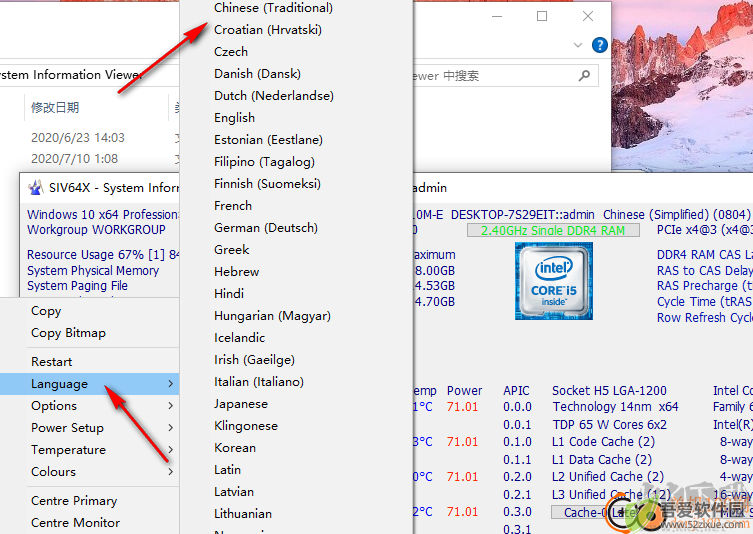
Task: Click Workgroup WORKGROUP link
Action: click(96, 230)
